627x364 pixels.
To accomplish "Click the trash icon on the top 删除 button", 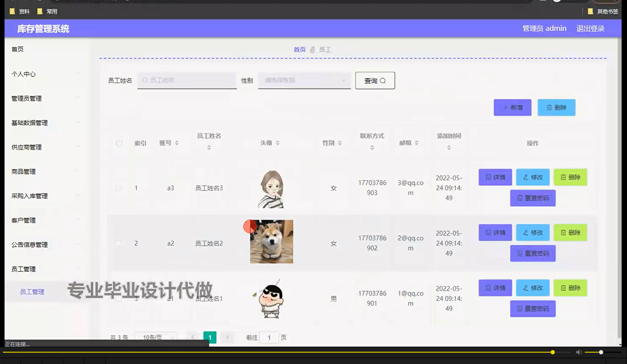I will 549,107.
